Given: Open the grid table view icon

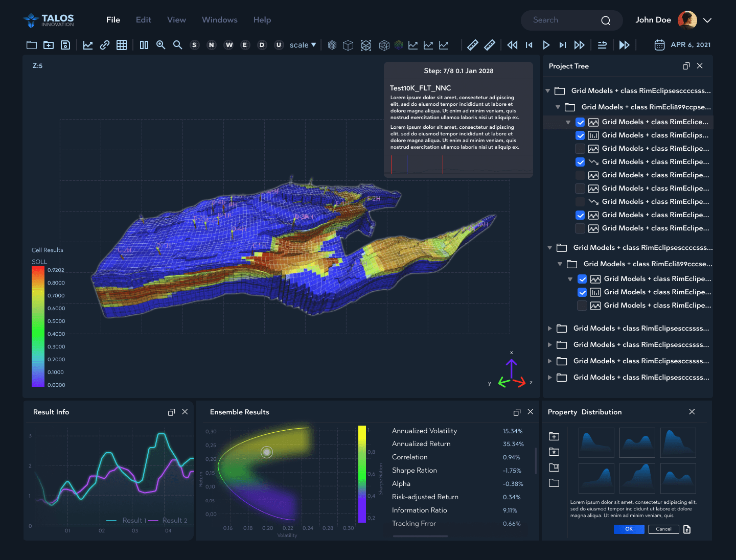Looking at the screenshot, I should [122, 45].
